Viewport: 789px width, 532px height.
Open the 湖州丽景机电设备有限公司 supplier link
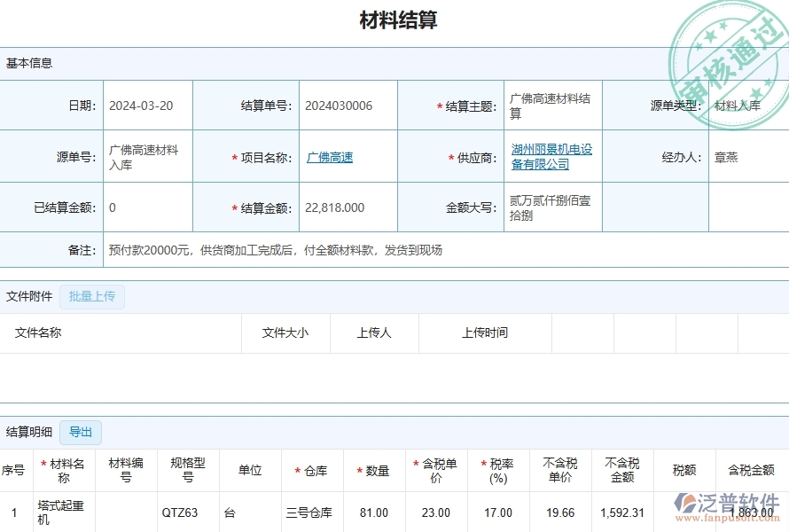tap(548, 156)
